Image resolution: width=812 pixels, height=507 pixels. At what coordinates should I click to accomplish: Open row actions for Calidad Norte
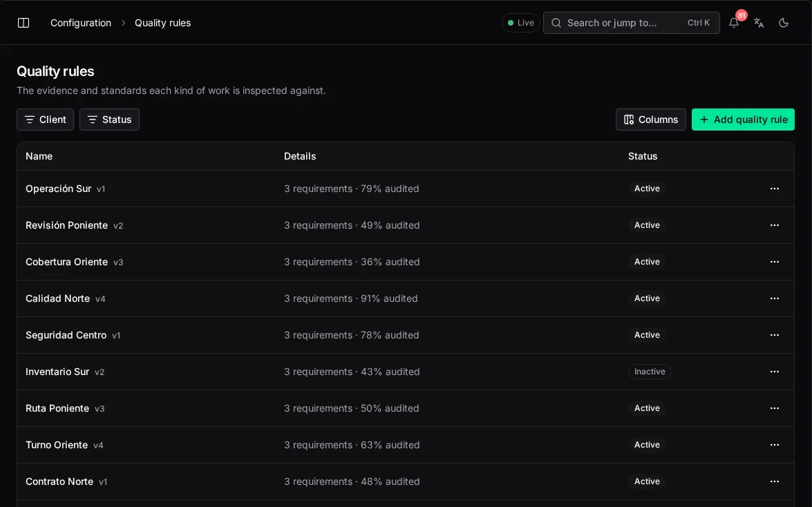[x=774, y=298]
